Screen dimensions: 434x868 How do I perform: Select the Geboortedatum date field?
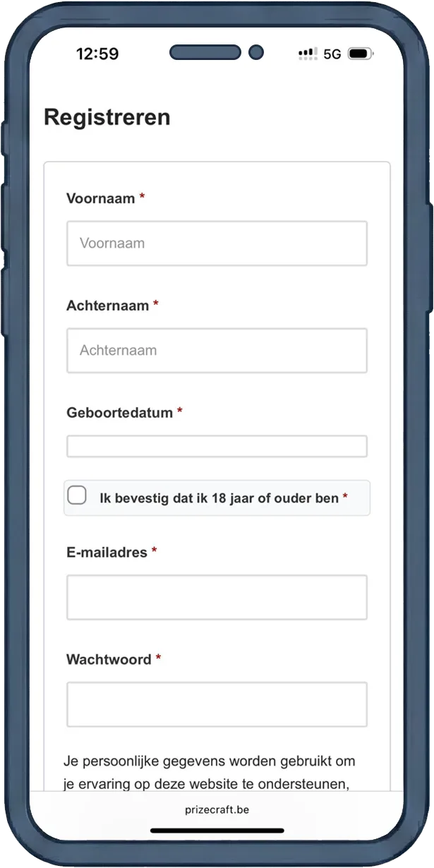point(217,447)
